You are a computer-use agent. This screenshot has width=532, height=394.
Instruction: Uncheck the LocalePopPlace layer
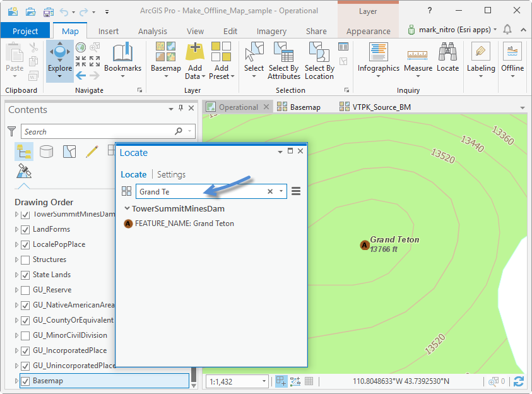25,245
